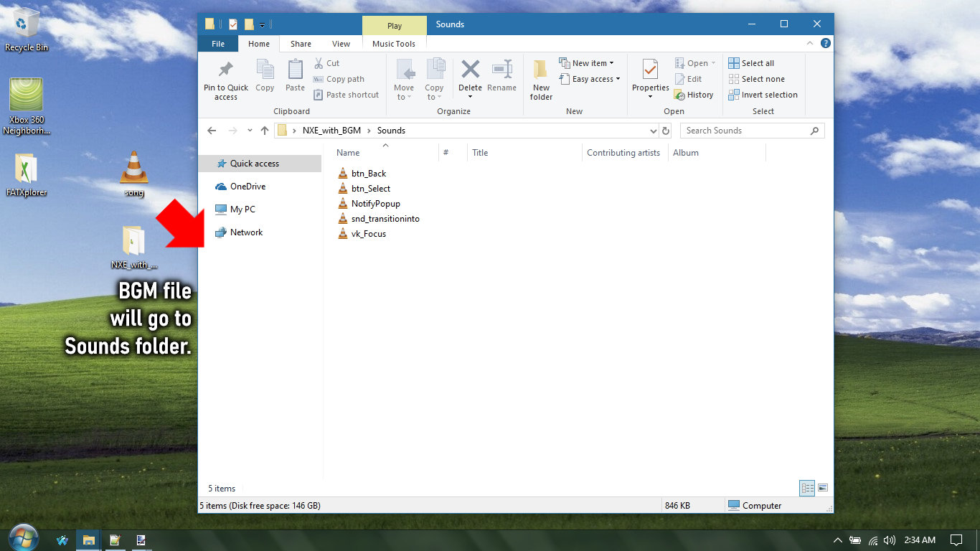Go up one folder level
980x551 pixels.
click(265, 131)
